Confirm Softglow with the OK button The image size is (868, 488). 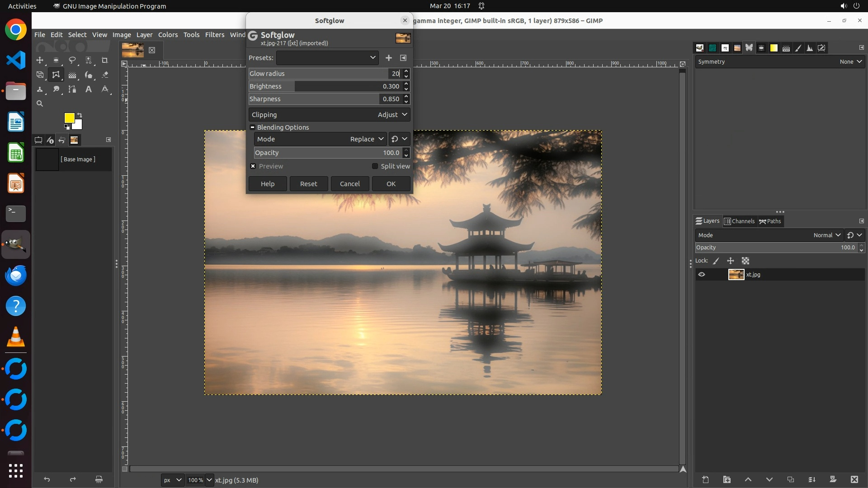pos(391,184)
